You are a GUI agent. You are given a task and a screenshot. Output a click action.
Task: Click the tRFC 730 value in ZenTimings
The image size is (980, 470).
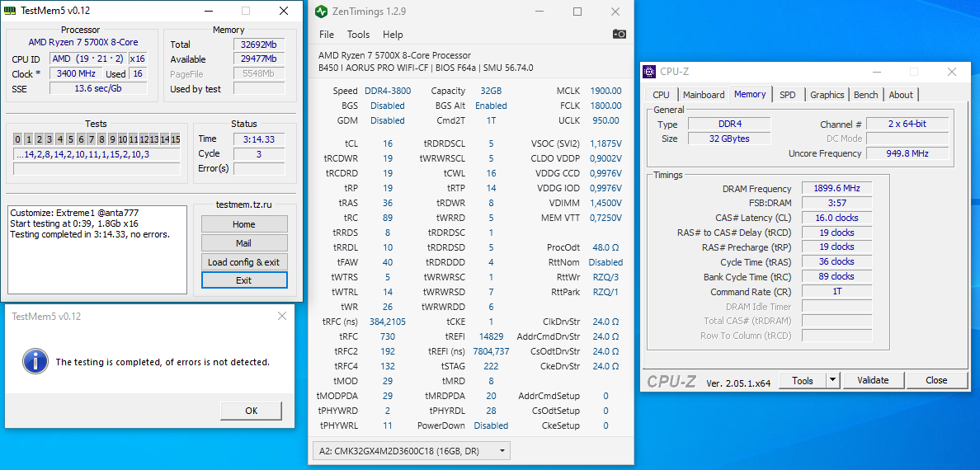(x=388, y=336)
